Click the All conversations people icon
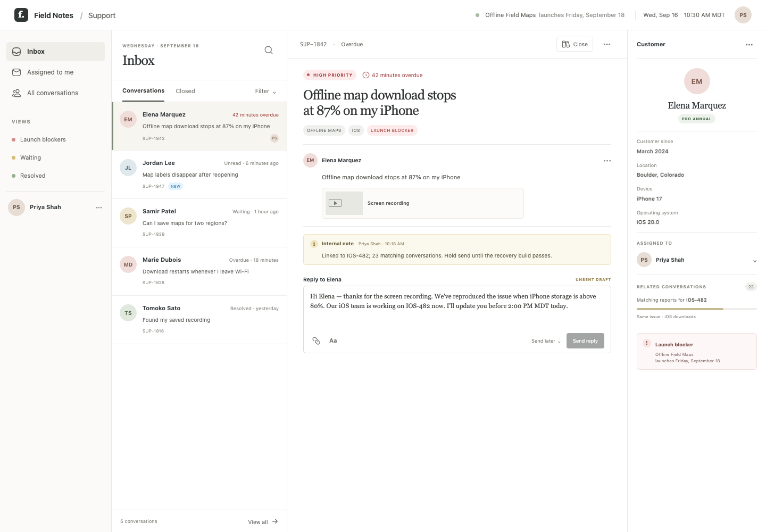 pos(16,93)
